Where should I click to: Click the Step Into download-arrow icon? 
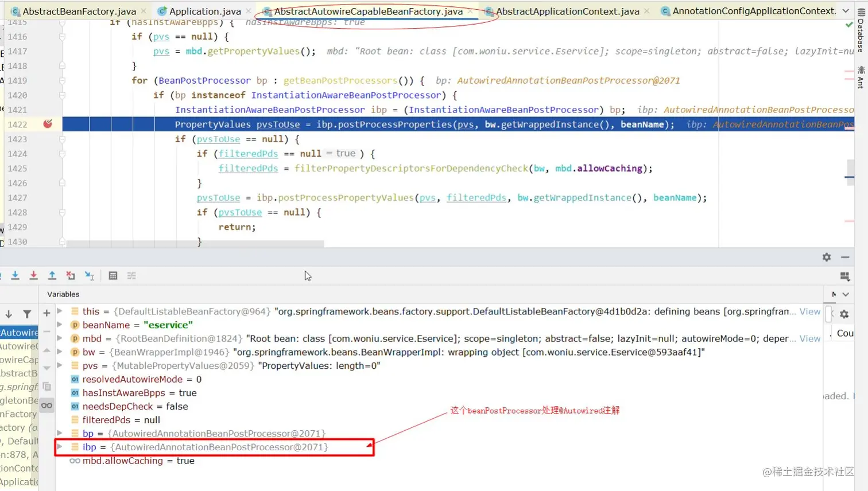15,276
